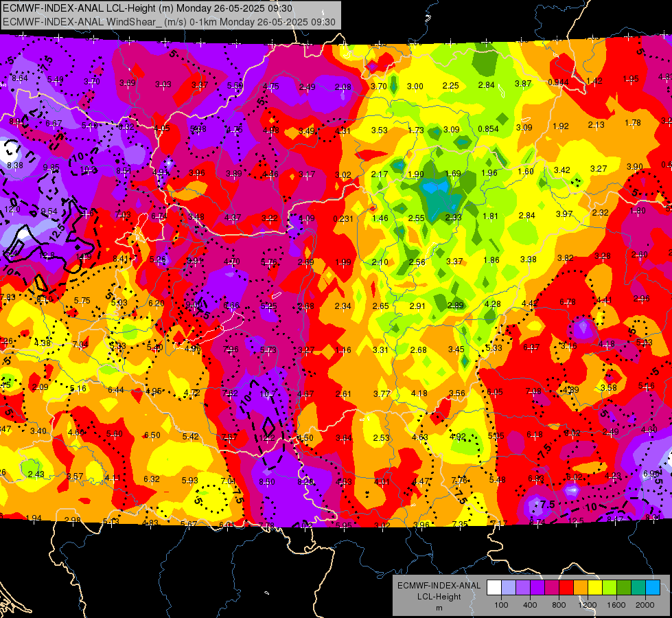Click the map value '1.86'
Screen dimensions: 672x618
[x=491, y=260]
